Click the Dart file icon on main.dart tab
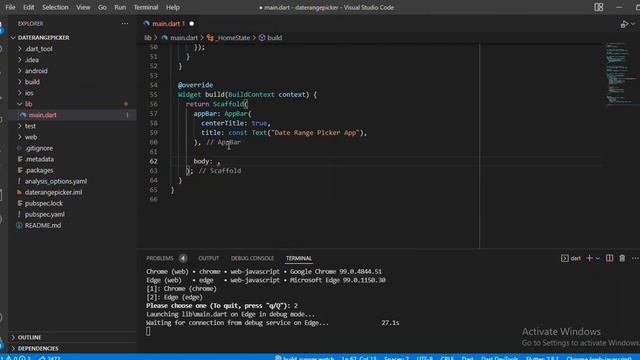 point(147,24)
